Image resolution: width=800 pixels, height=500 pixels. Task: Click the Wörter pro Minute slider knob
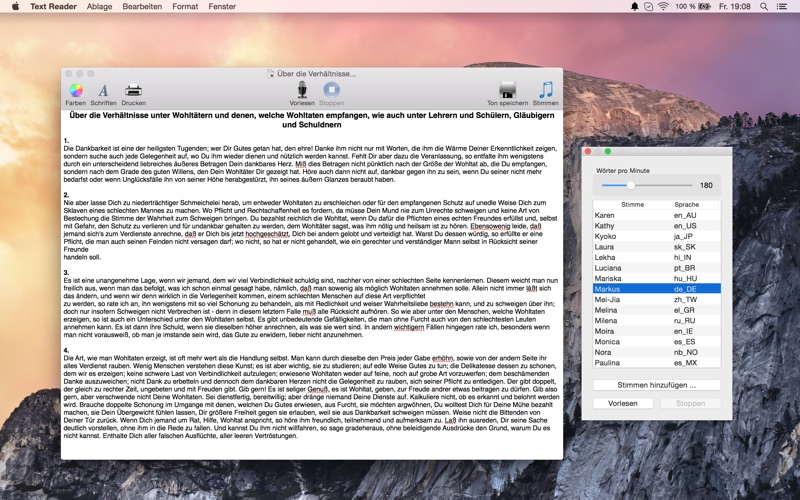pos(631,185)
